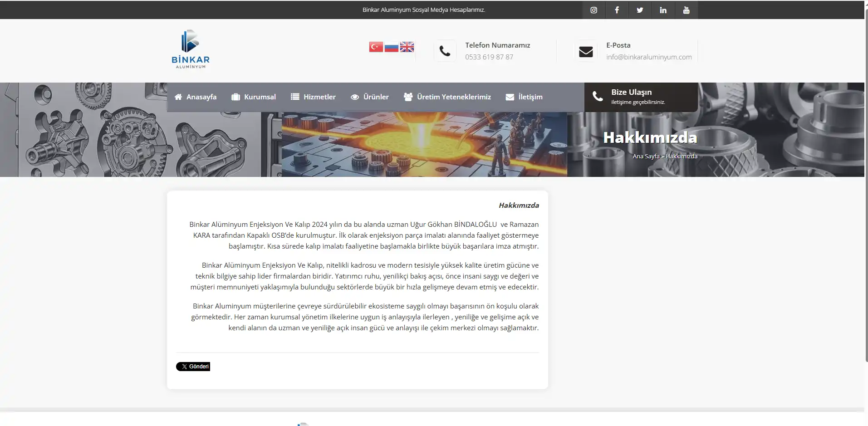This screenshot has height=426, width=868.
Task: Click the X Gönderi share button
Action: 193,367
